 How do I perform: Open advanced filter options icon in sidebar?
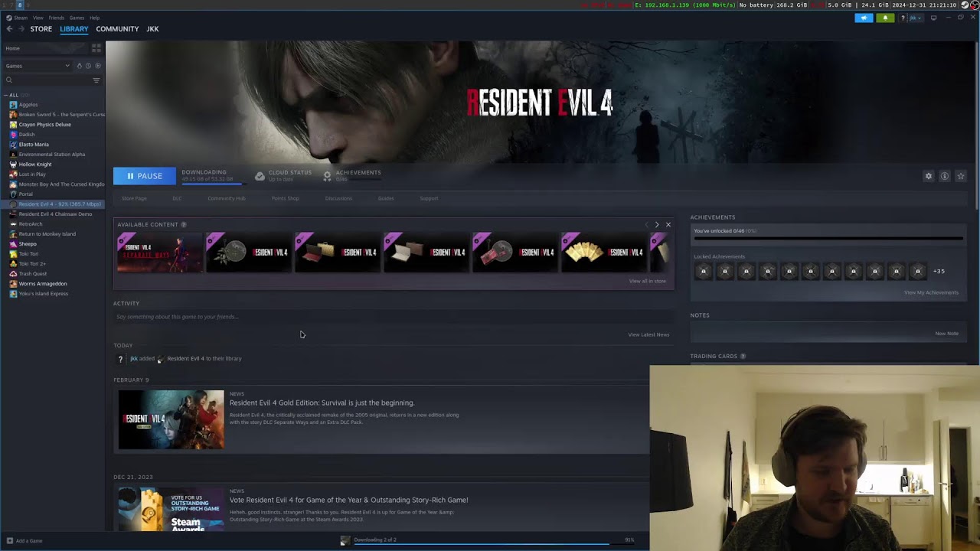coord(96,80)
